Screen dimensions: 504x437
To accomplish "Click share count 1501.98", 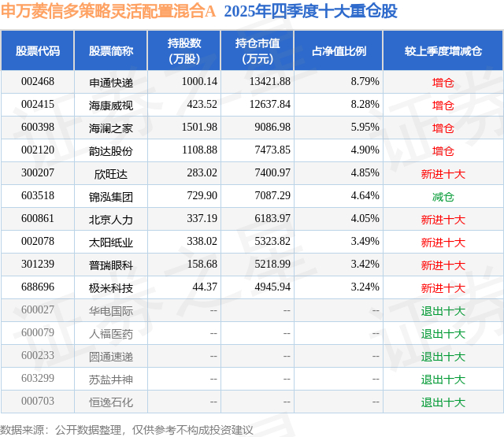I will [x=199, y=128].
